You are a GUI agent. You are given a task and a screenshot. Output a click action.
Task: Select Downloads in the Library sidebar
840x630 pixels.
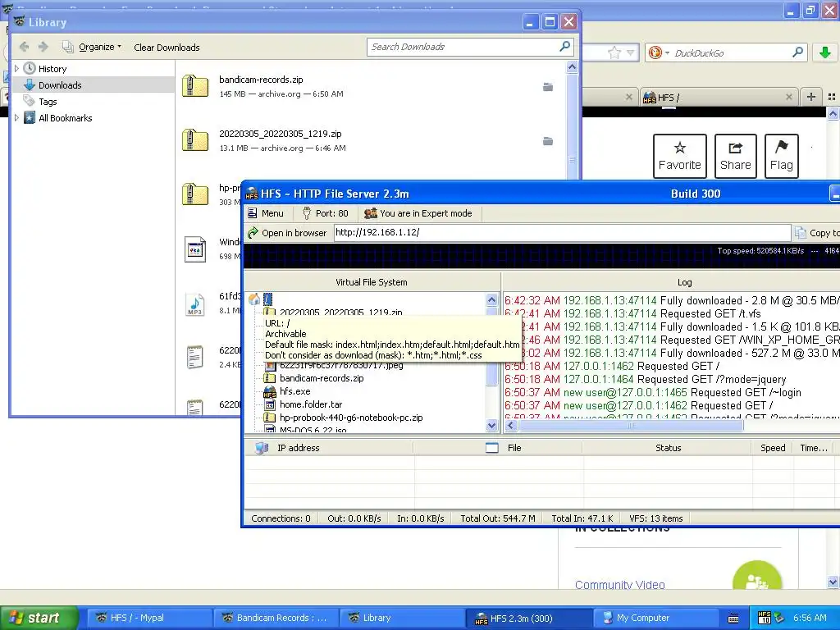pos(60,85)
